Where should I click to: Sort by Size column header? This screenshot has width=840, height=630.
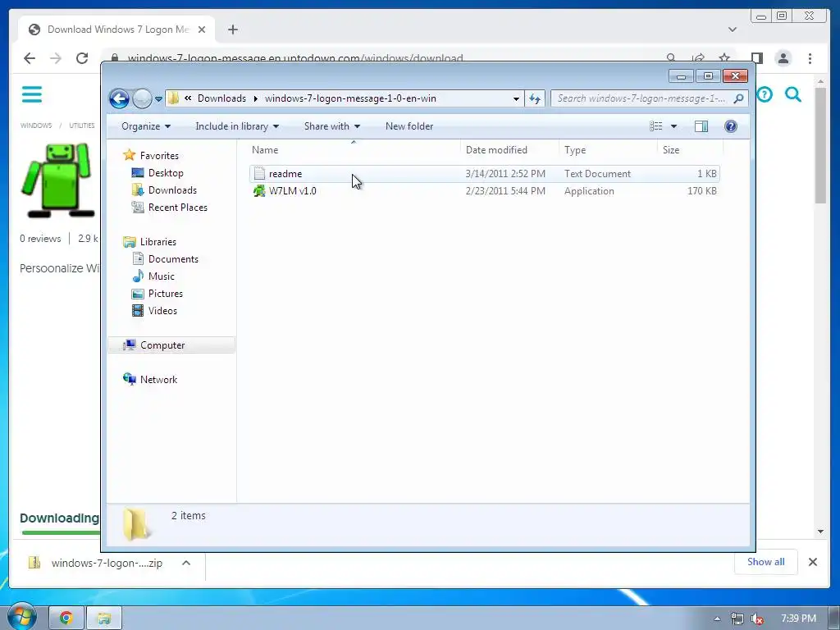coord(690,150)
